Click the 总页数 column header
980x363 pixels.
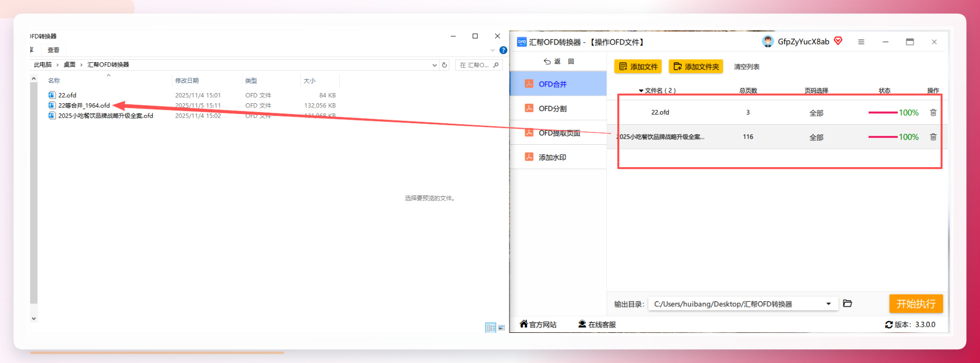pos(748,90)
